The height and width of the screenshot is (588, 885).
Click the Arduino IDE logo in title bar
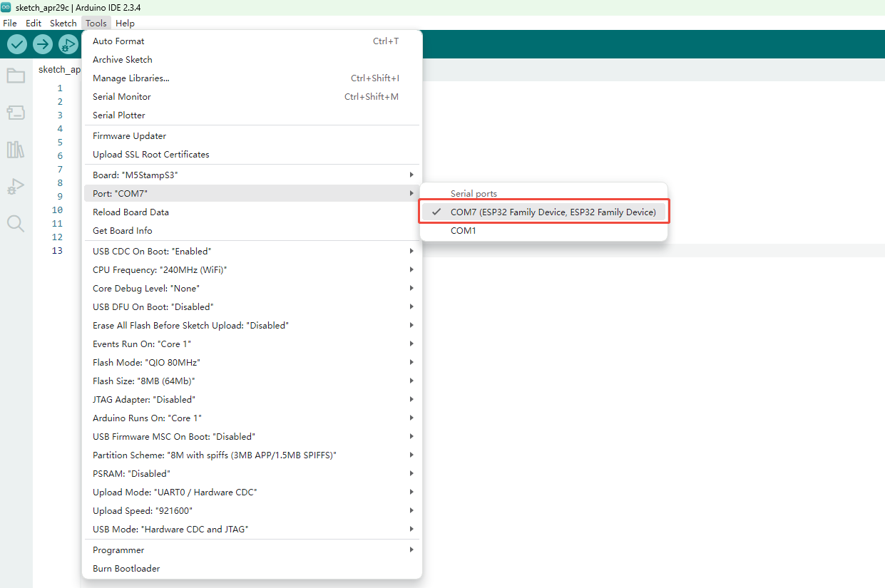(x=6, y=7)
